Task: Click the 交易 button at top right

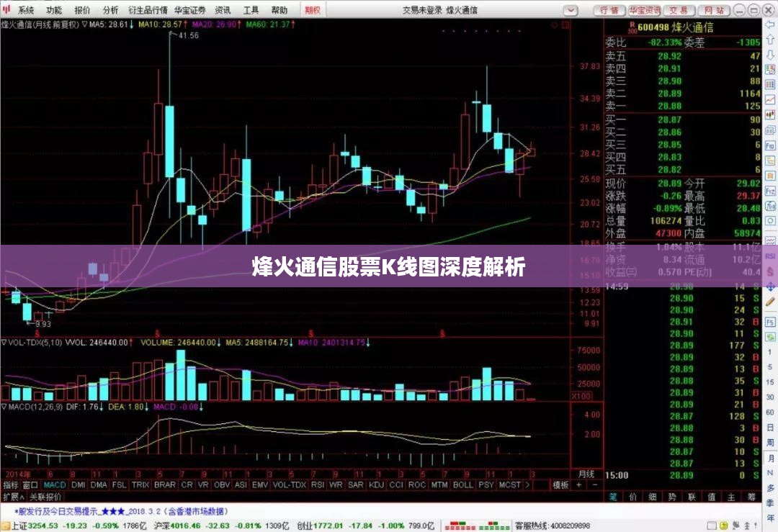Action: coord(679,10)
